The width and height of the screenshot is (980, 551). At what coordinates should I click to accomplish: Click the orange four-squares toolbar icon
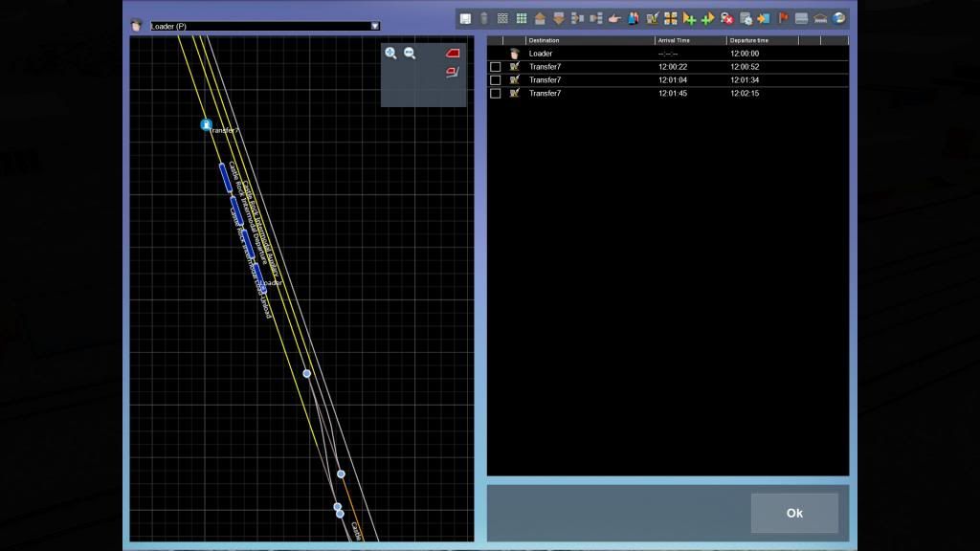coord(671,19)
